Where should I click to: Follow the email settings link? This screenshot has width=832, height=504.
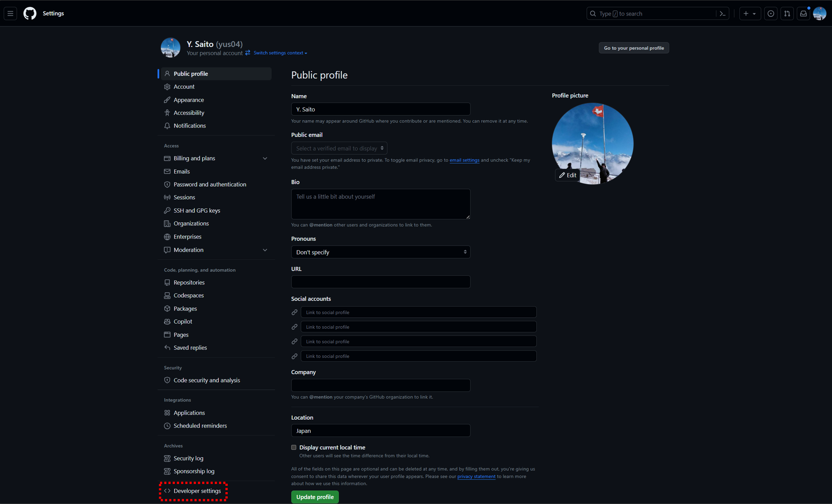pyautogui.click(x=464, y=160)
